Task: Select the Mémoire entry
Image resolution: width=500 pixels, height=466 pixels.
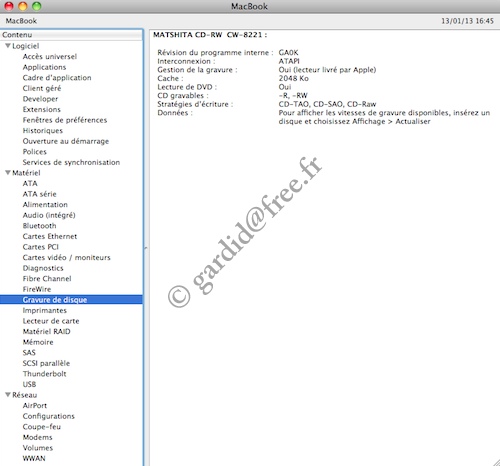Action: (x=38, y=342)
